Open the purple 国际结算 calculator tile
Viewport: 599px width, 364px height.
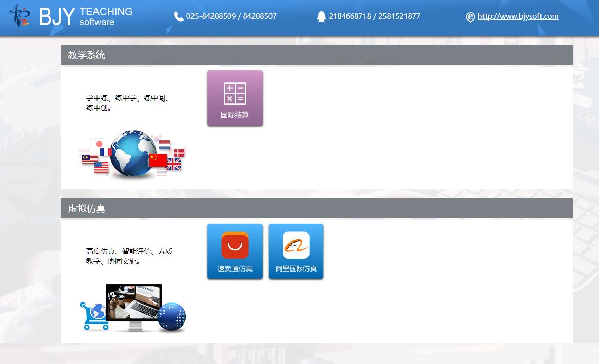click(235, 98)
